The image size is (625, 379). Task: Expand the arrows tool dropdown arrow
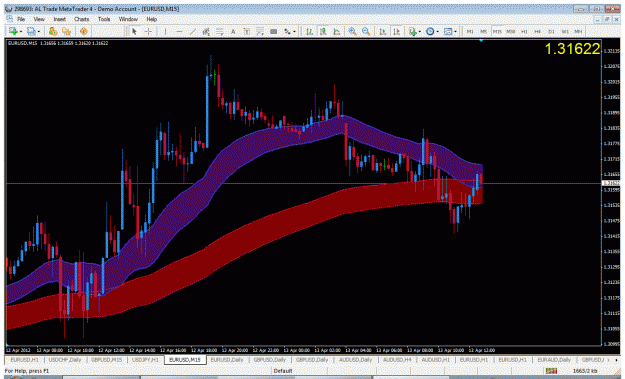click(x=295, y=31)
